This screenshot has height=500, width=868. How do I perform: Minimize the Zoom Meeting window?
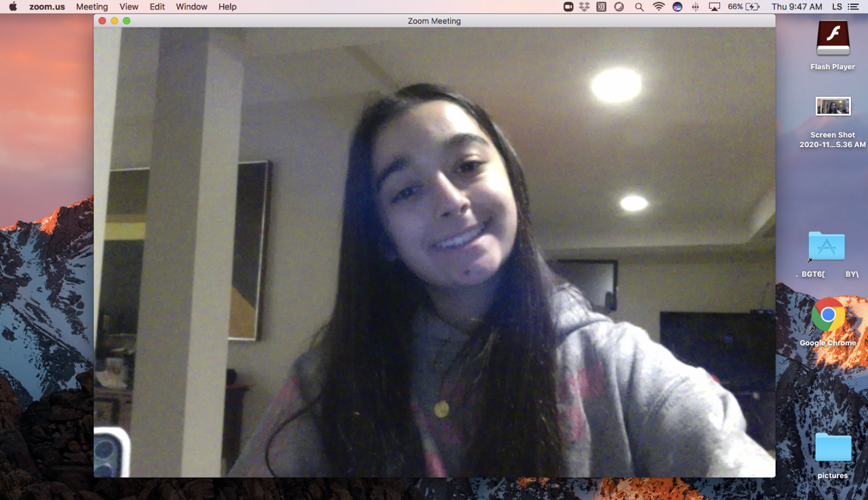pos(115,21)
